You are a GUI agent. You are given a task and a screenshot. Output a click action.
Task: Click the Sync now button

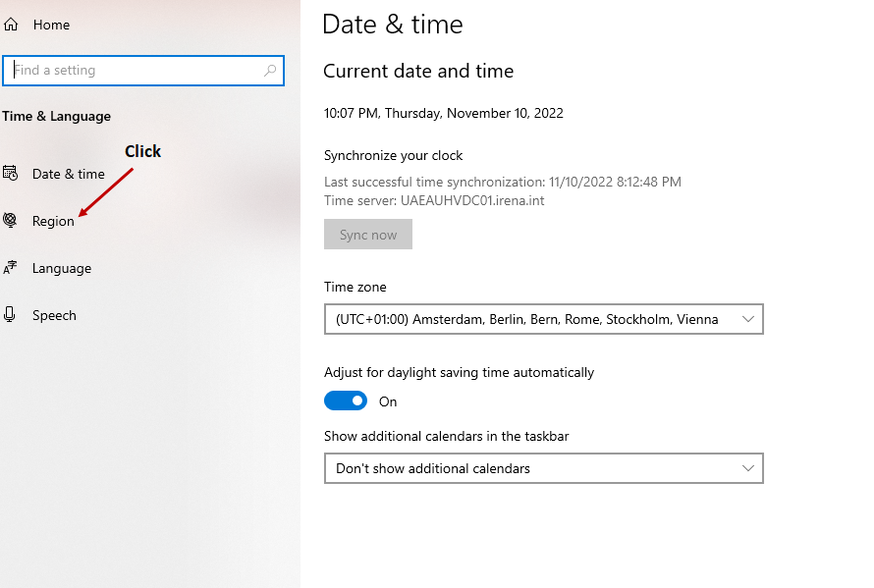click(x=368, y=234)
